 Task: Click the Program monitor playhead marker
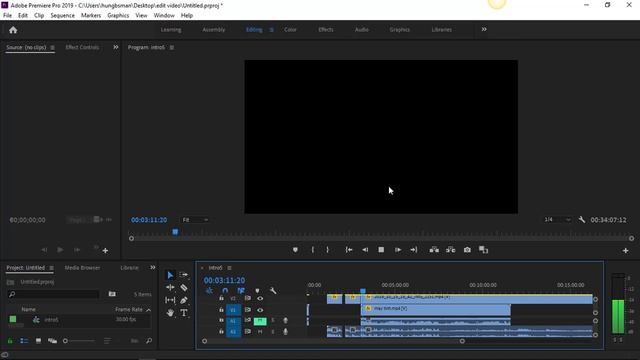[x=175, y=232]
